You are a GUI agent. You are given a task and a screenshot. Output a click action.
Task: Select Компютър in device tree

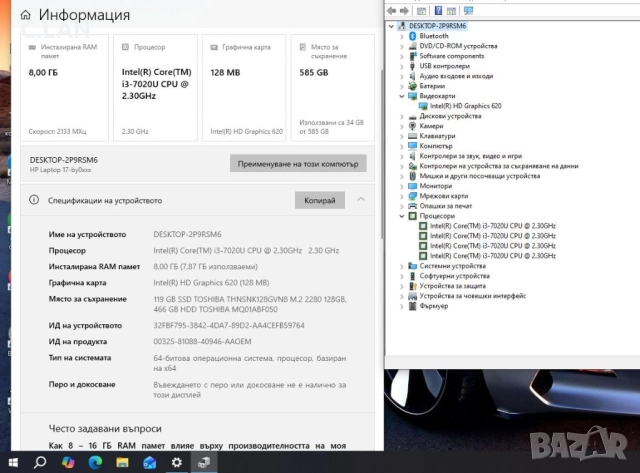click(436, 146)
